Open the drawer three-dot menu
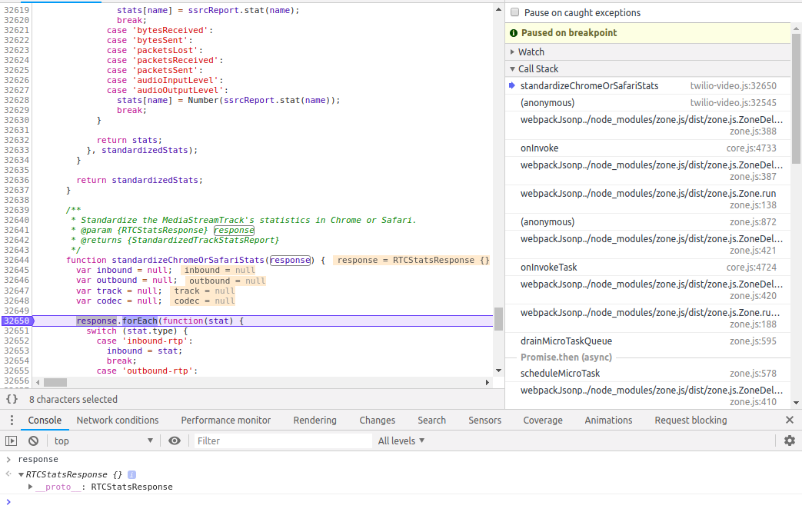The height and width of the screenshot is (532, 802). coord(12,420)
